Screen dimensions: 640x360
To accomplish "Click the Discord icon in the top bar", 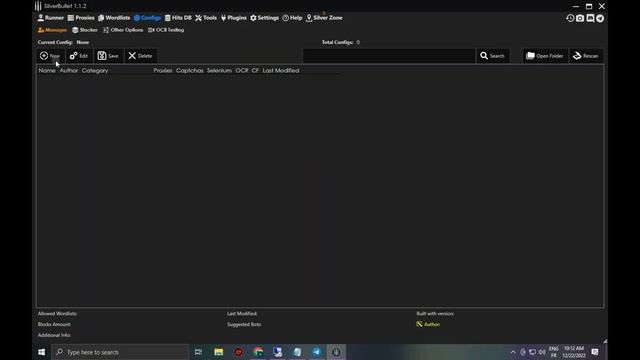I will tap(590, 18).
